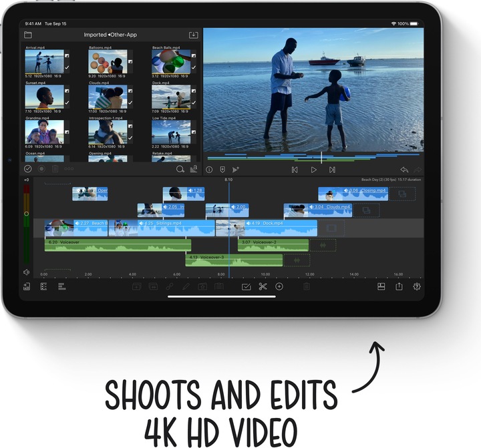Tap the 8.10 playhead time label

pos(228,180)
